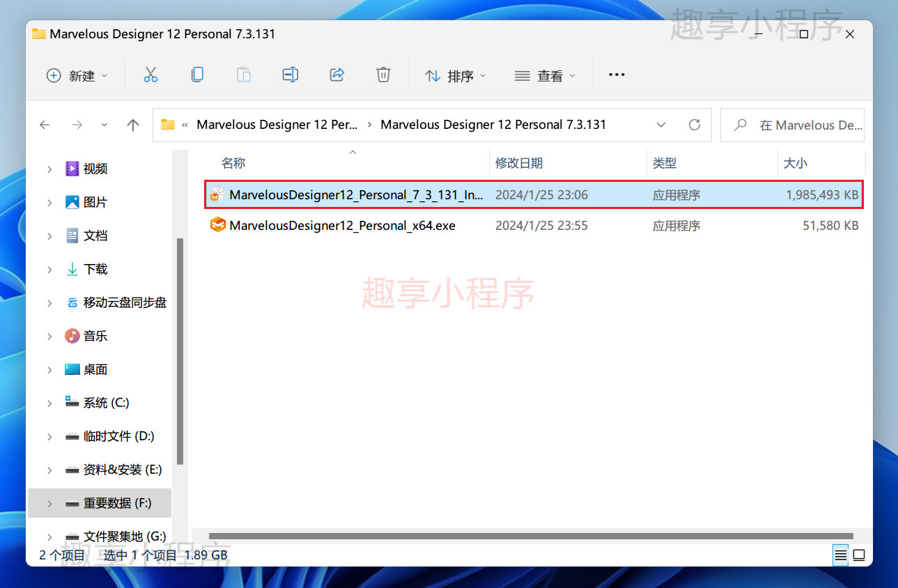Screen dimensions: 898x588
Task: Click the Music icon in sidebar
Action: click(72, 336)
